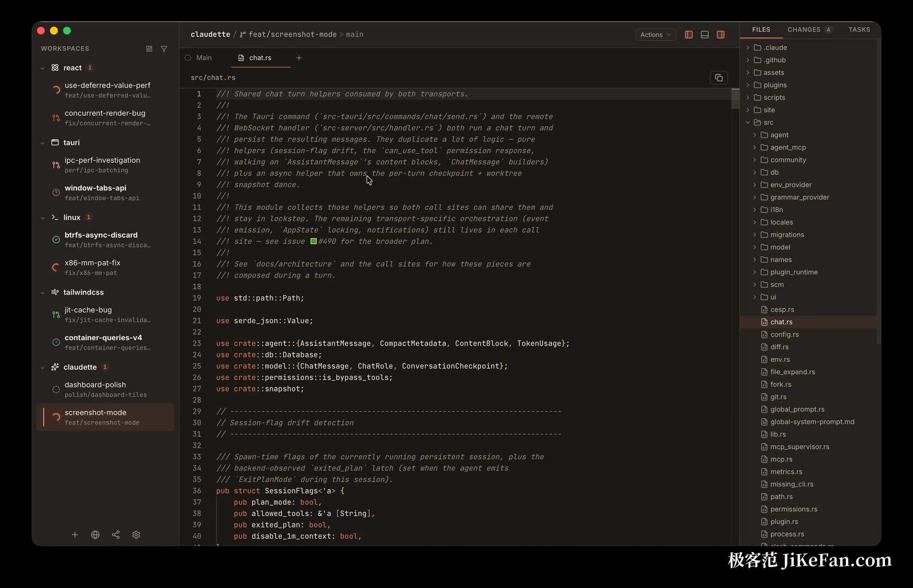The height and width of the screenshot is (588, 913).
Task: Open a new tab with the plus button
Action: click(299, 58)
